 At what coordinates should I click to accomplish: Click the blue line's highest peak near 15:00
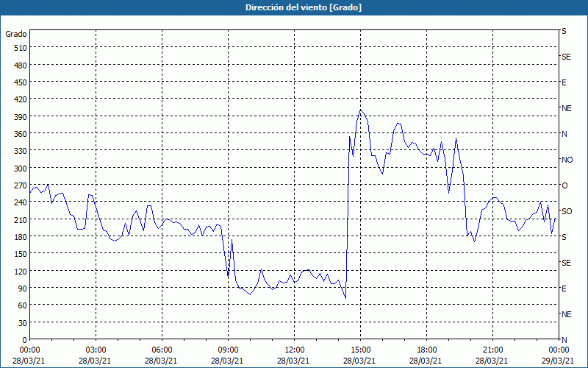pos(361,110)
